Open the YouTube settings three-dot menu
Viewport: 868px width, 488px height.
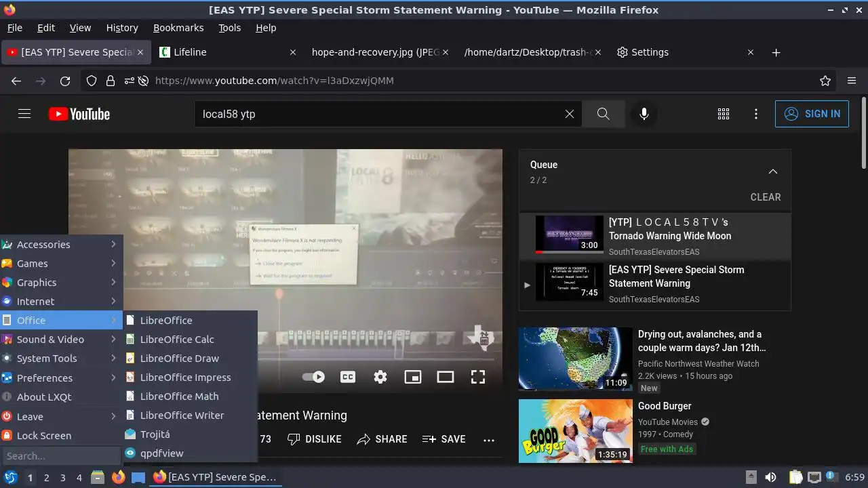[756, 114]
